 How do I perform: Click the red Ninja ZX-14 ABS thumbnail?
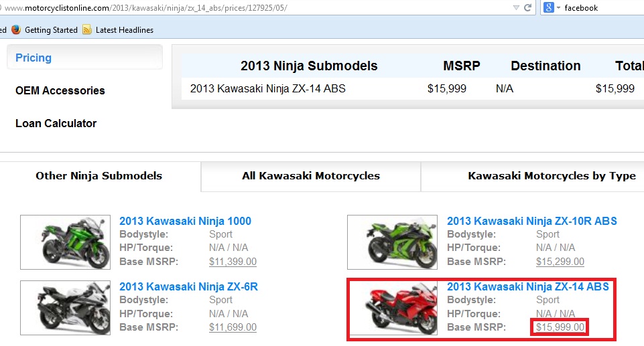click(393, 308)
